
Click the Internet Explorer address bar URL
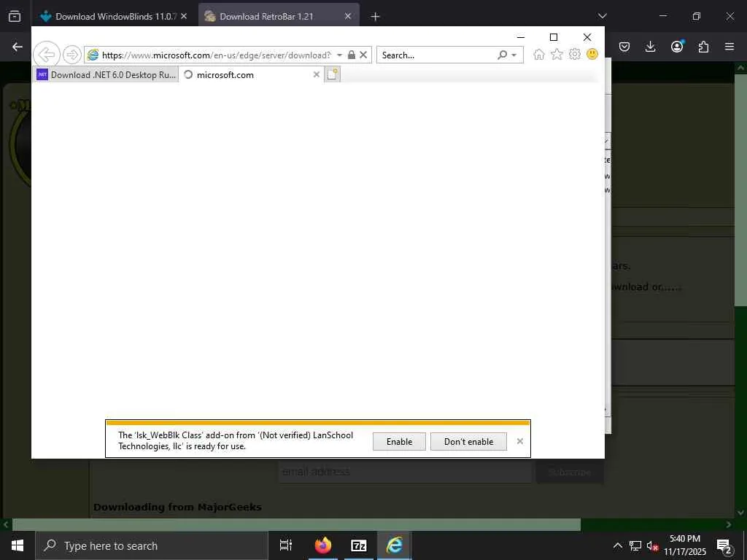pyautogui.click(x=216, y=55)
